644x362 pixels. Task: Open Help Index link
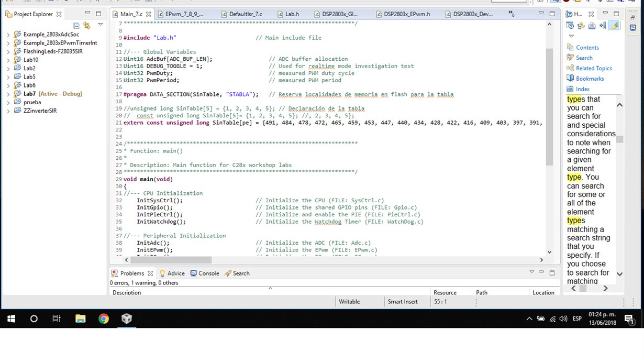click(x=583, y=89)
